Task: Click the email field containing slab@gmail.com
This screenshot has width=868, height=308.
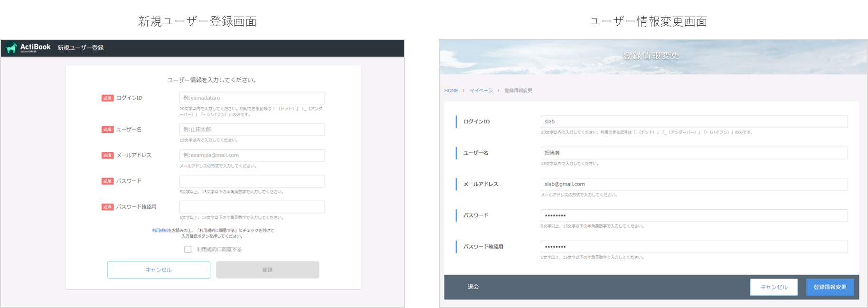Action: pos(694,184)
